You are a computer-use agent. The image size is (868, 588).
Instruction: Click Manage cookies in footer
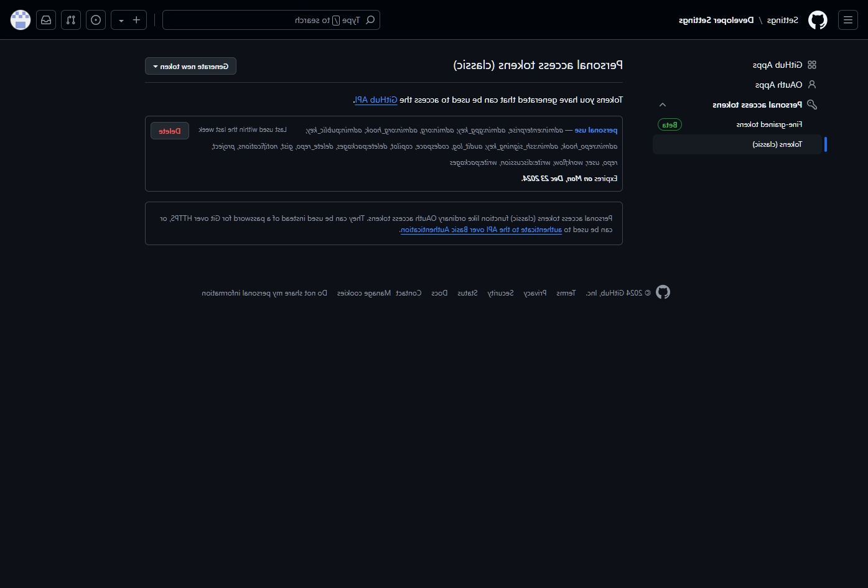click(364, 293)
